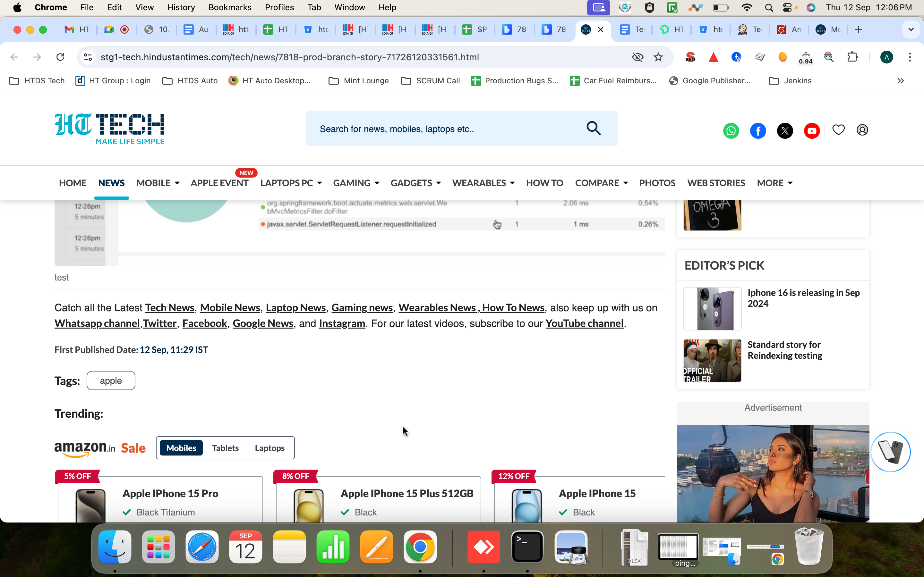Click the apple tag button
This screenshot has height=577, width=924.
point(111,380)
